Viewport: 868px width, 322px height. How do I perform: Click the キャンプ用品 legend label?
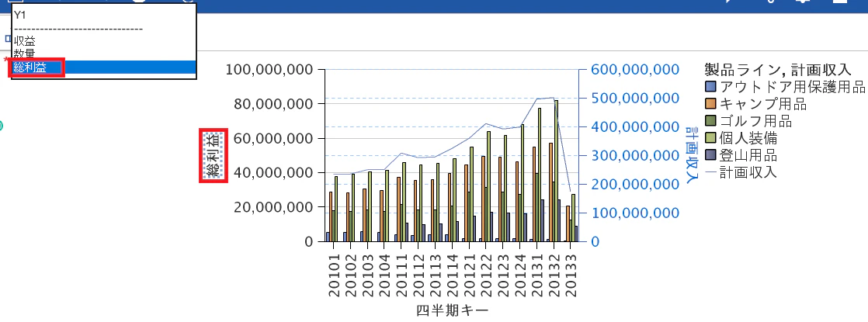tap(763, 104)
